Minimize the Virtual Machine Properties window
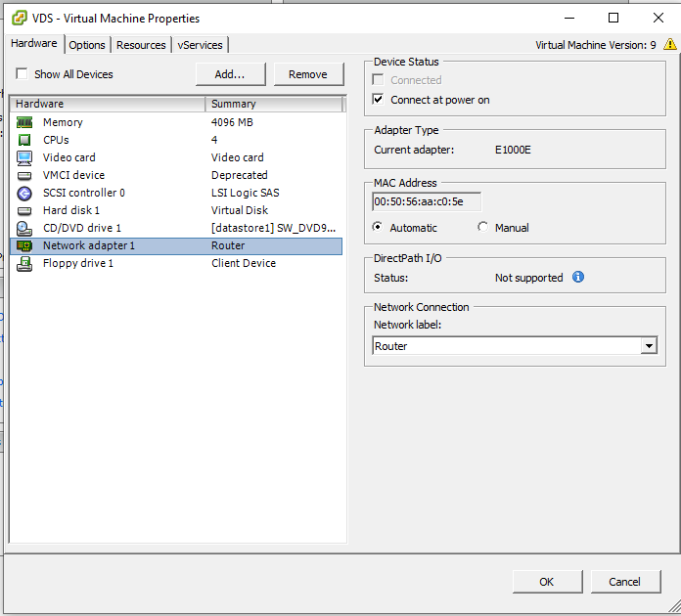This screenshot has height=616, width=681. click(569, 18)
